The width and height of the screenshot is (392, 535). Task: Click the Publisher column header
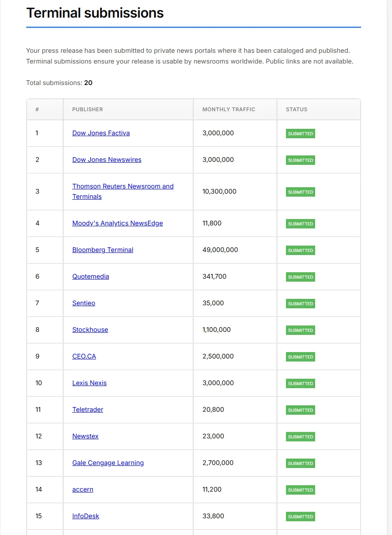pos(88,109)
